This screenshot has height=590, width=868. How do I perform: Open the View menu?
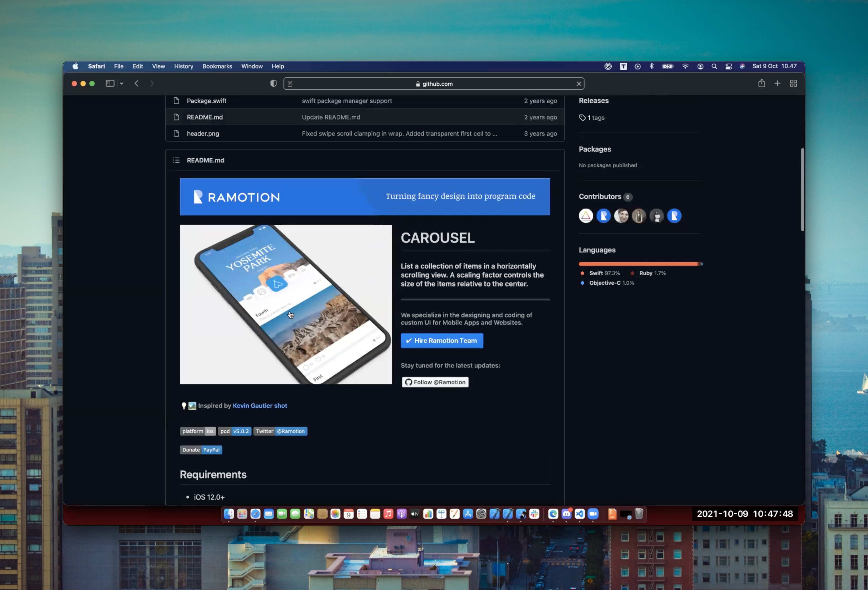(x=158, y=66)
